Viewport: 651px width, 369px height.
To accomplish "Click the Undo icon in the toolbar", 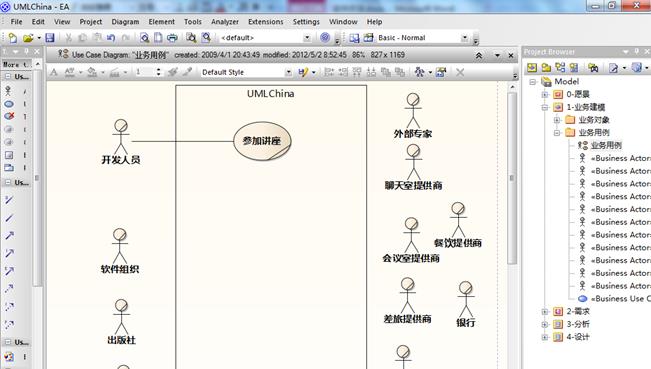I will click(111, 38).
